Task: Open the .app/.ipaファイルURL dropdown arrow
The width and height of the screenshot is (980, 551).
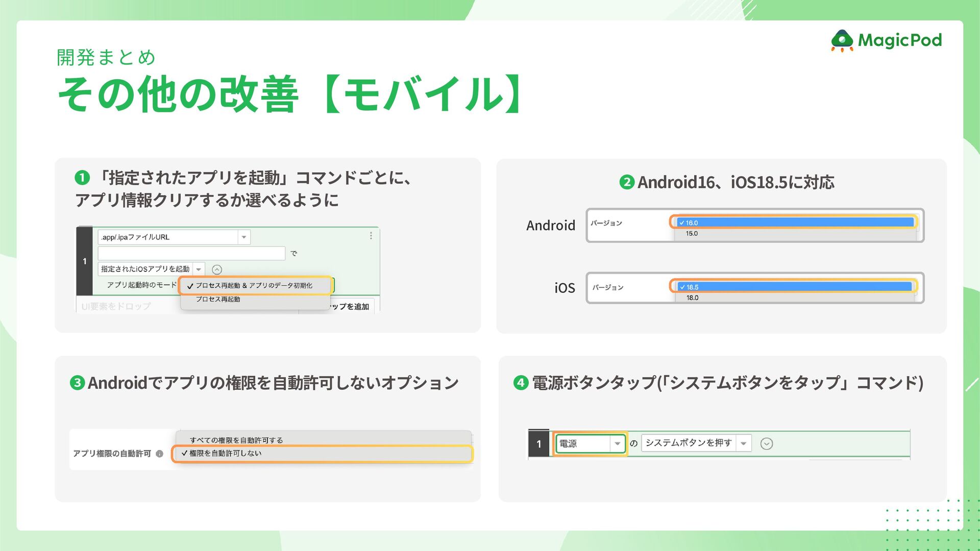Action: tap(244, 237)
